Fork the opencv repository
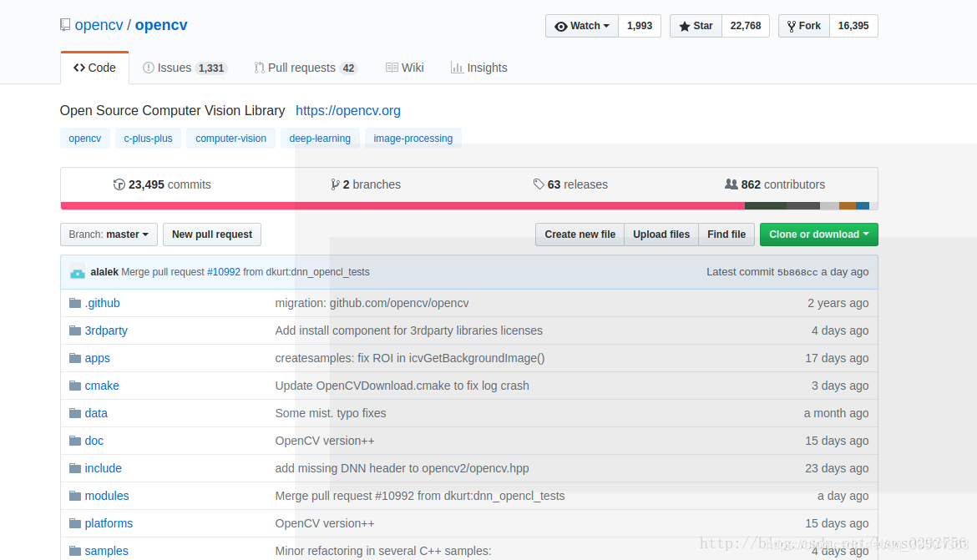The image size is (977, 560). pos(804,26)
